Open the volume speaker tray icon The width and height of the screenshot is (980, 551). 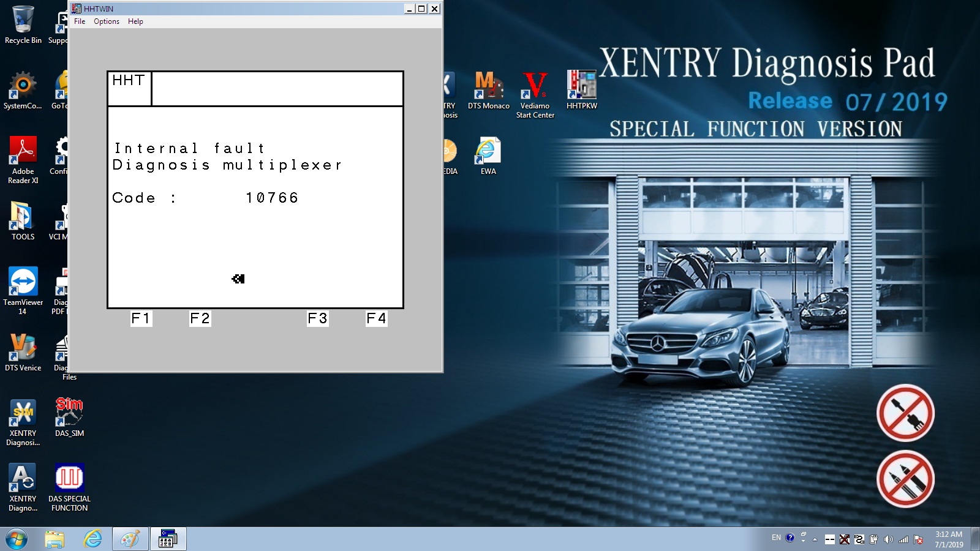[889, 539]
